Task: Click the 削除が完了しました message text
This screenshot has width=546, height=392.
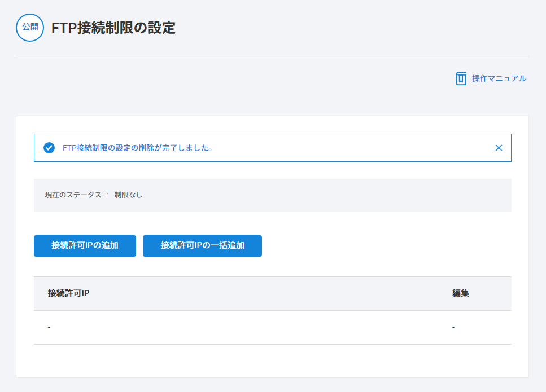Action: tap(169, 148)
